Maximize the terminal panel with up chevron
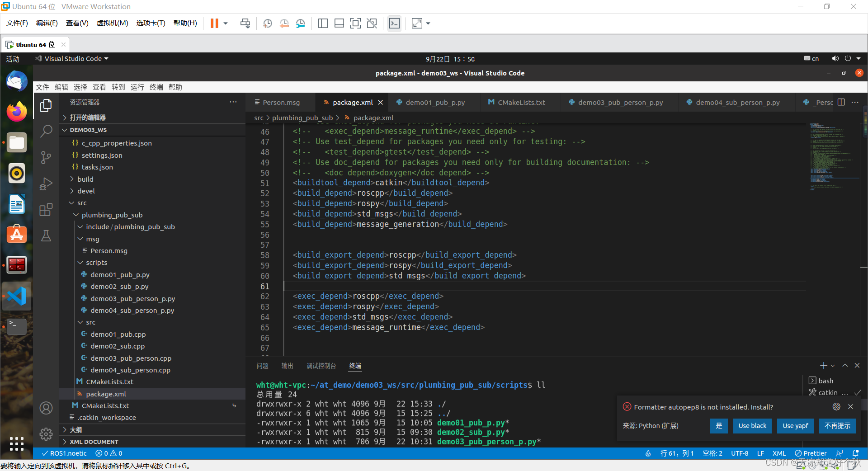Image resolution: width=868 pixels, height=471 pixels. coord(845,366)
